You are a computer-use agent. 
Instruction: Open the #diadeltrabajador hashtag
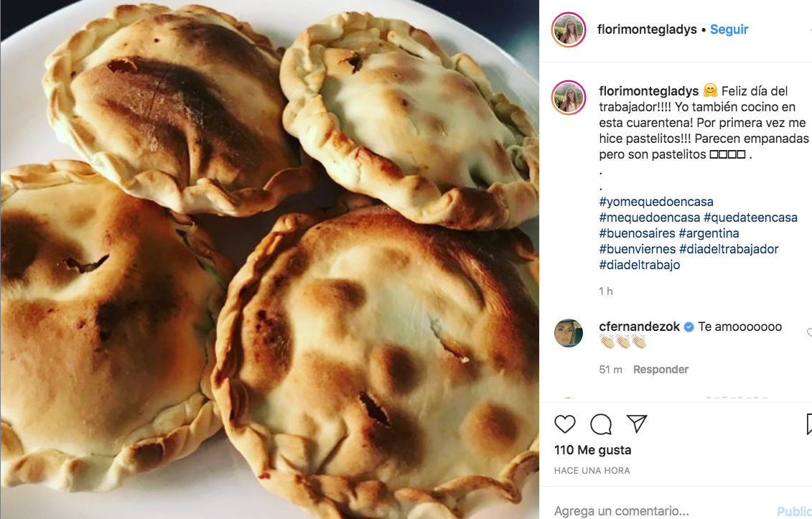tap(729, 249)
